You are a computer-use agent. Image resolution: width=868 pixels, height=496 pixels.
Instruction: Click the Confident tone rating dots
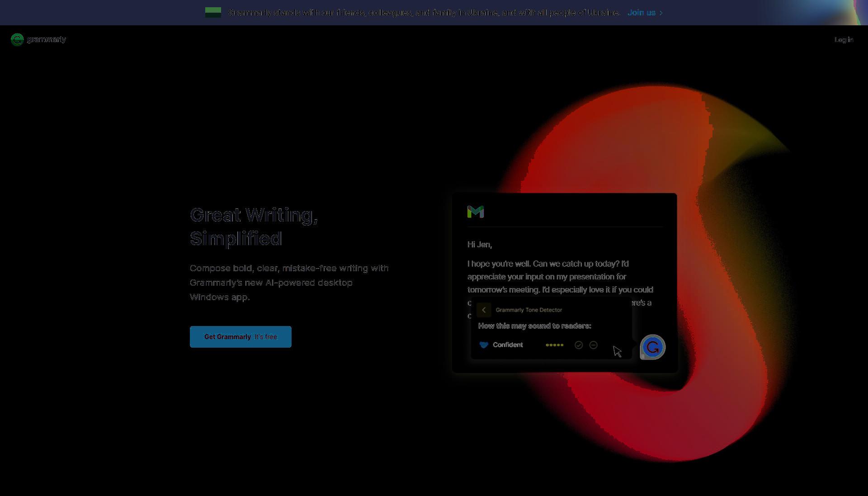(555, 345)
